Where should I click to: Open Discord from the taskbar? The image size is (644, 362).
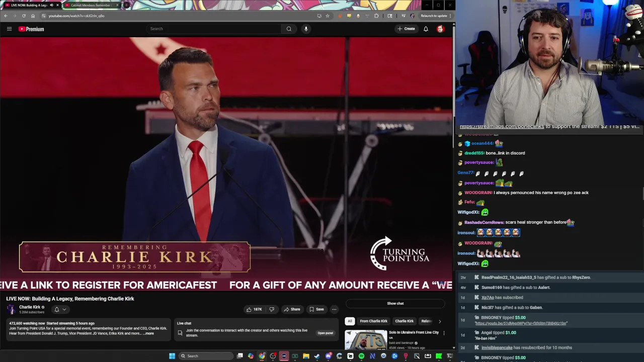click(328, 356)
